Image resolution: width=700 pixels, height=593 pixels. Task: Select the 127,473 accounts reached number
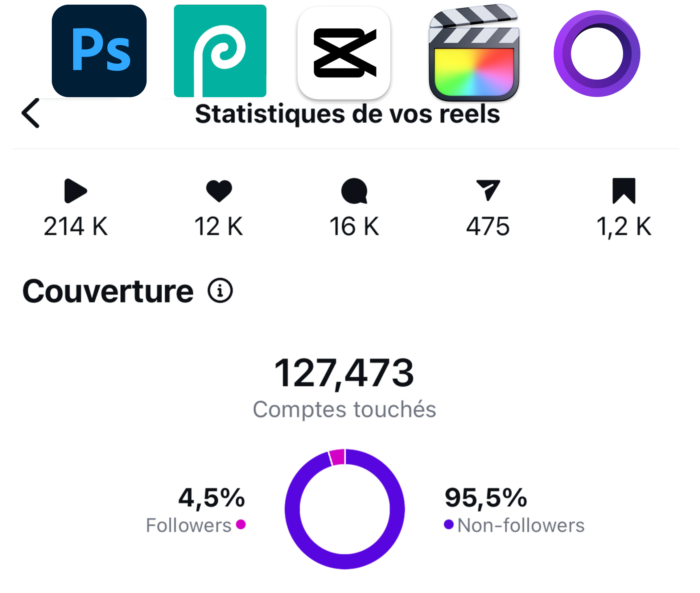[344, 373]
